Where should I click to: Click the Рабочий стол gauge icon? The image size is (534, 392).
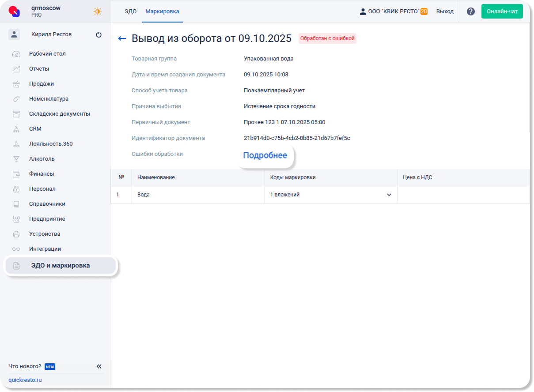click(16, 54)
